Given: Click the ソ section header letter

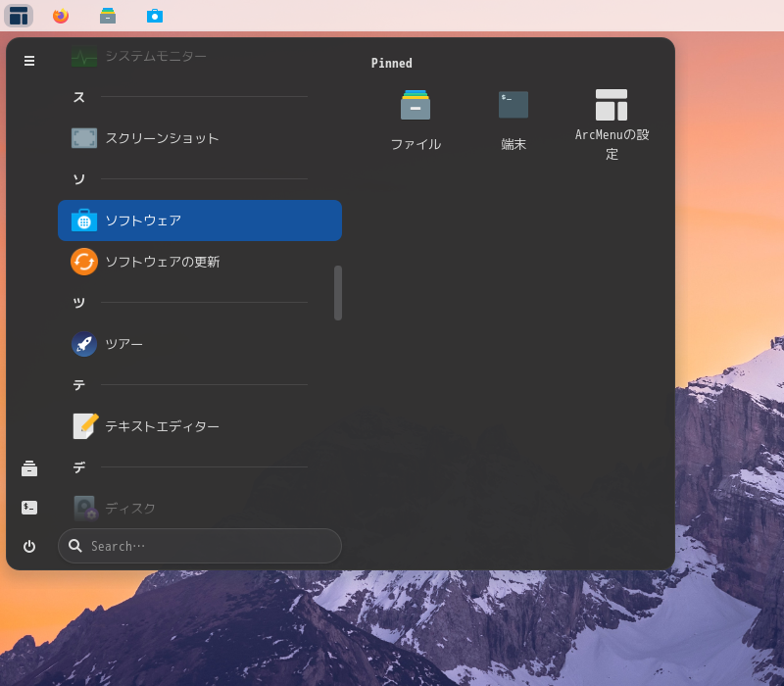Looking at the screenshot, I should [79, 179].
